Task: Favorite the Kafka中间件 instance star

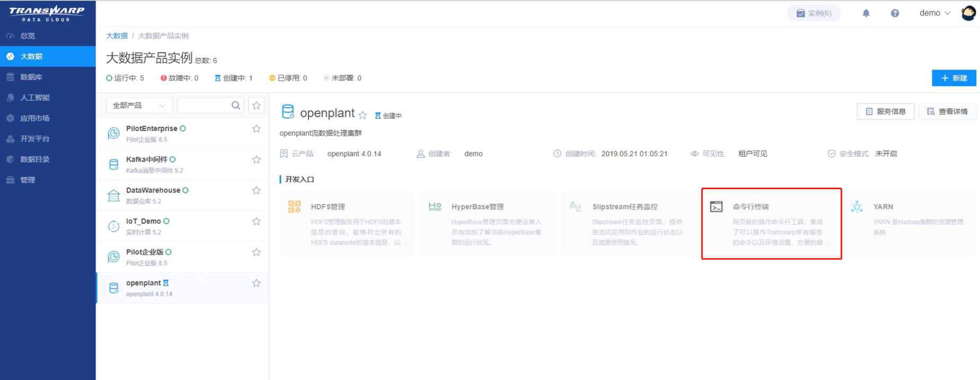Action: [x=257, y=160]
